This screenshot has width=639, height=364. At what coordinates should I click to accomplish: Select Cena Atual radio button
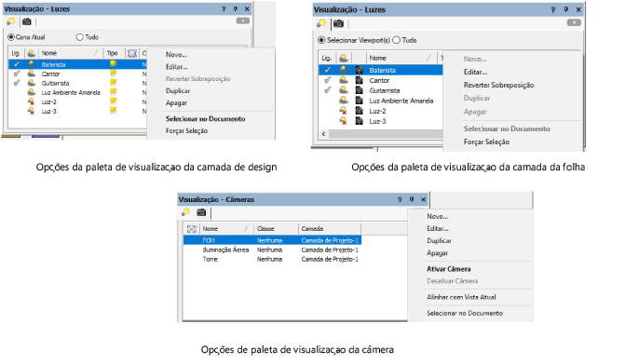(x=11, y=37)
